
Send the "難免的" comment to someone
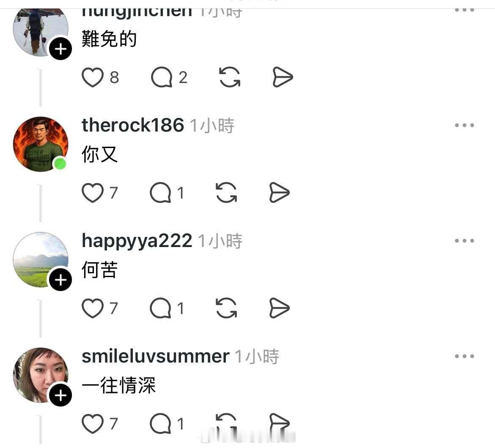(283, 77)
